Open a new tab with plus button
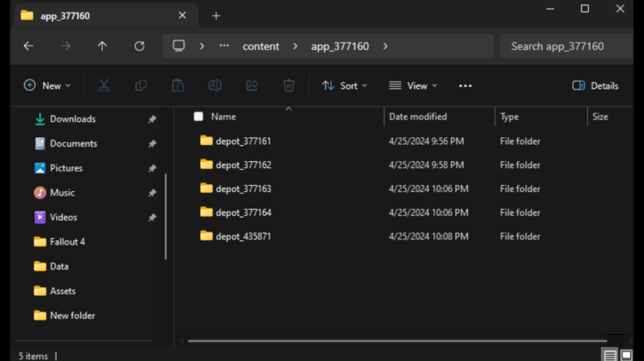 pyautogui.click(x=216, y=15)
